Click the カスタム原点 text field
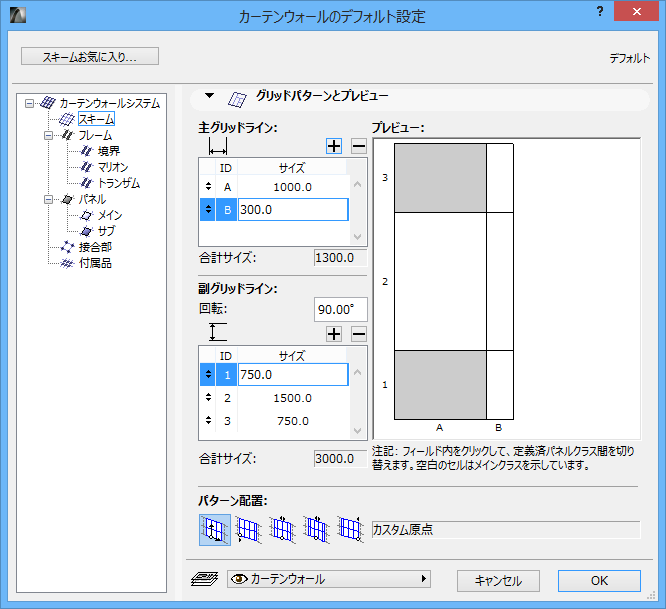The height and width of the screenshot is (609, 666). 506,530
